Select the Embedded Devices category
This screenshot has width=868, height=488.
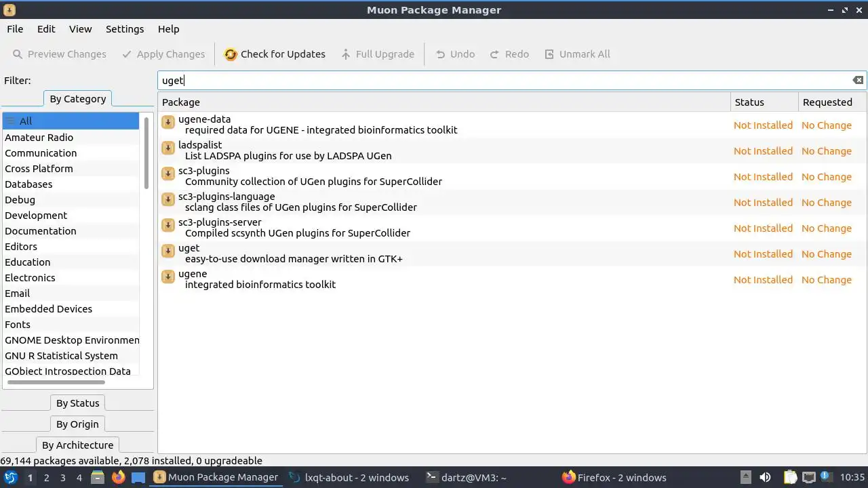(71, 309)
